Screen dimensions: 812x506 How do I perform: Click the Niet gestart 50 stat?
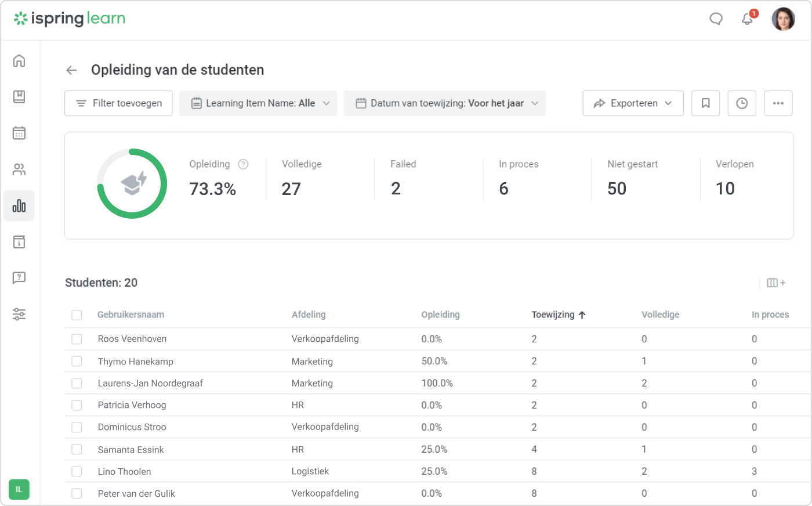632,178
